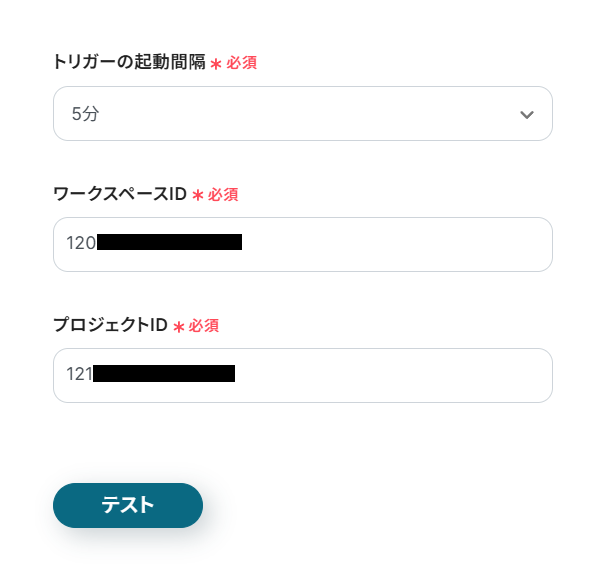Click the red asterisk beside トリガーの起動間隔
611x569 pixels.
(x=215, y=64)
